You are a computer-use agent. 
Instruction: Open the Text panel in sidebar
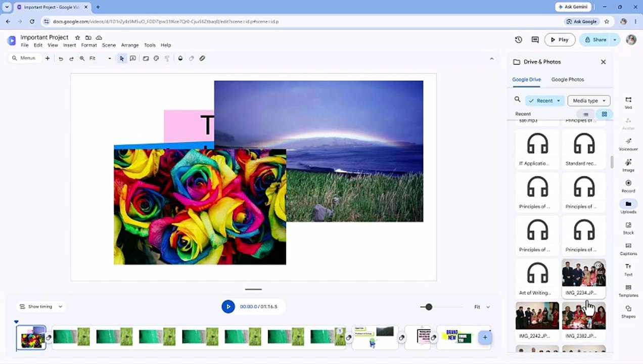click(x=628, y=269)
